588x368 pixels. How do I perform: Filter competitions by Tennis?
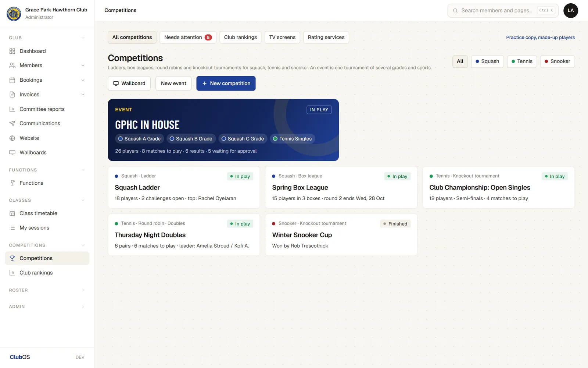tap(522, 61)
